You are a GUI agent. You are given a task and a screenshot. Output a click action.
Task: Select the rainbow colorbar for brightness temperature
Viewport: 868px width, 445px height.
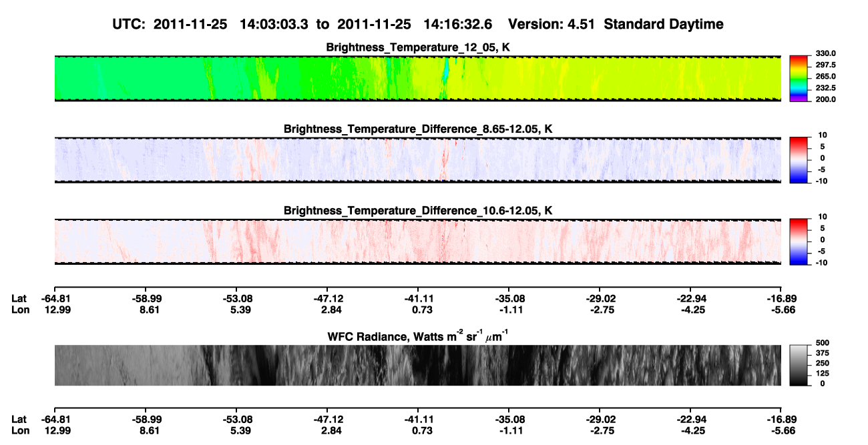coord(799,79)
